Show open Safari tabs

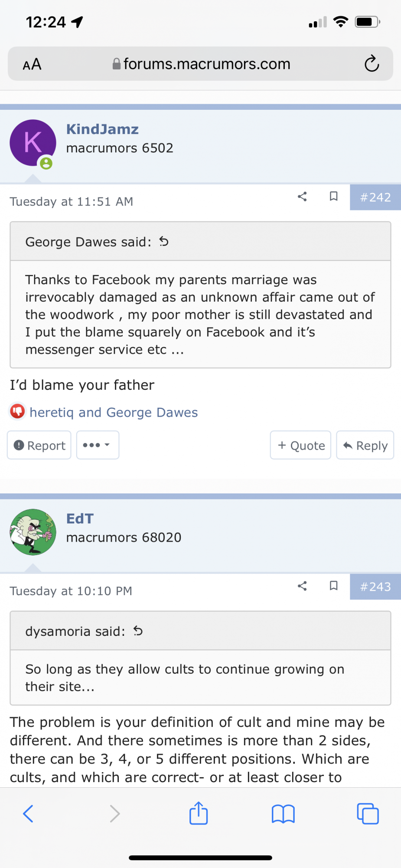[x=368, y=813]
